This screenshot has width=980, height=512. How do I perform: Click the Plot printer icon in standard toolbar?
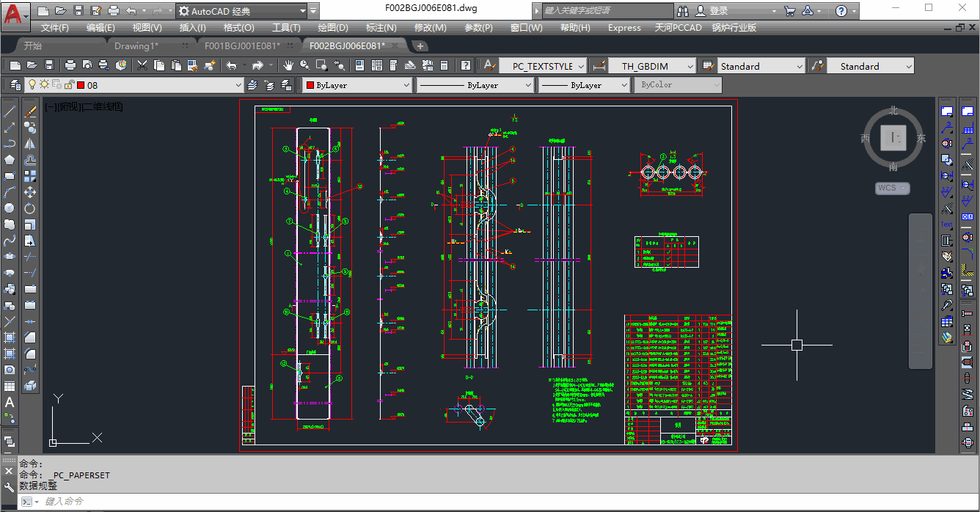pyautogui.click(x=71, y=65)
